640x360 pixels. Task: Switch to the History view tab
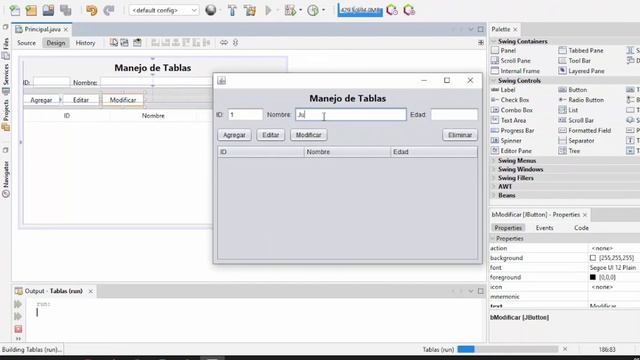[85, 43]
